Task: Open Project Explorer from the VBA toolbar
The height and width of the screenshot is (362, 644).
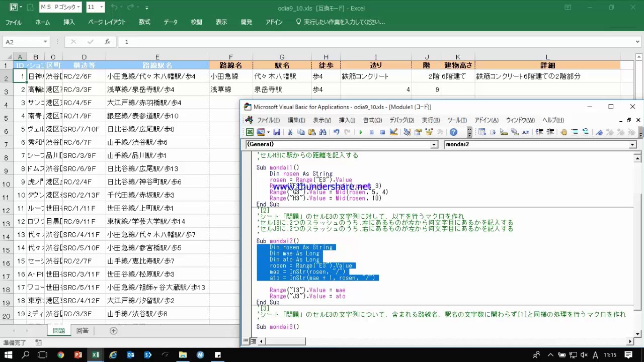Action: coord(407,132)
